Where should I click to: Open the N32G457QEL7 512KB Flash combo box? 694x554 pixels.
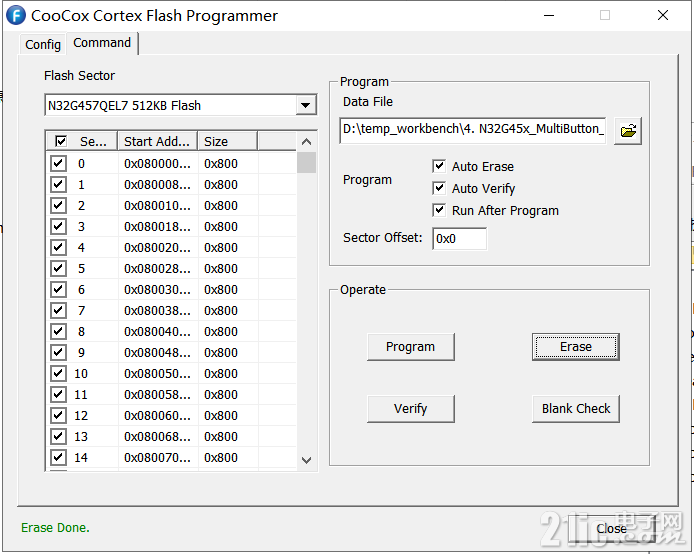coord(181,105)
